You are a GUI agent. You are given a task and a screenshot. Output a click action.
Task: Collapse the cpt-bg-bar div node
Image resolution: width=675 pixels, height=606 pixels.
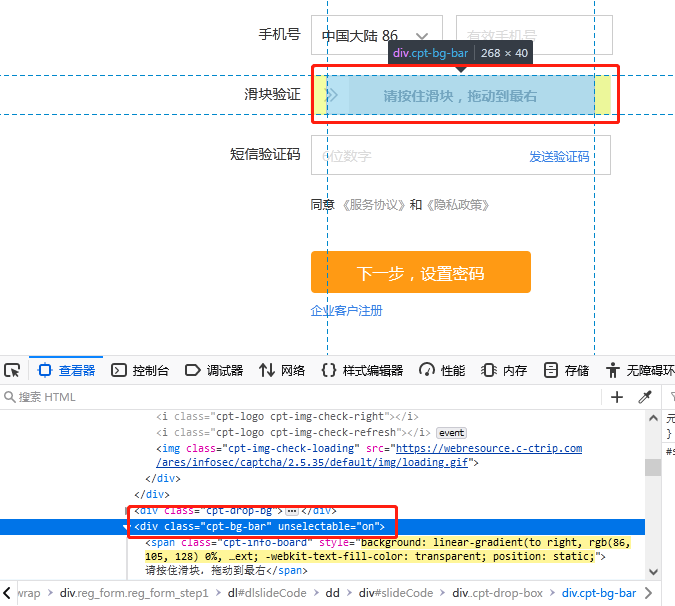click(x=126, y=527)
